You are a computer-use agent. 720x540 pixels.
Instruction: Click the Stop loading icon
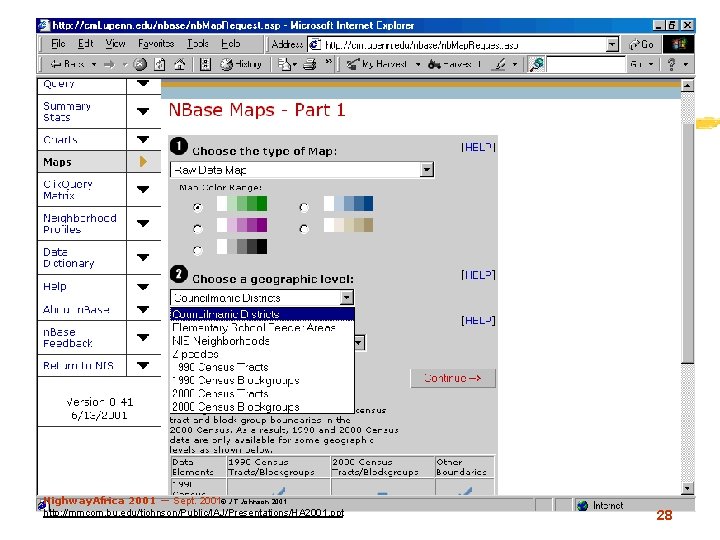140,64
